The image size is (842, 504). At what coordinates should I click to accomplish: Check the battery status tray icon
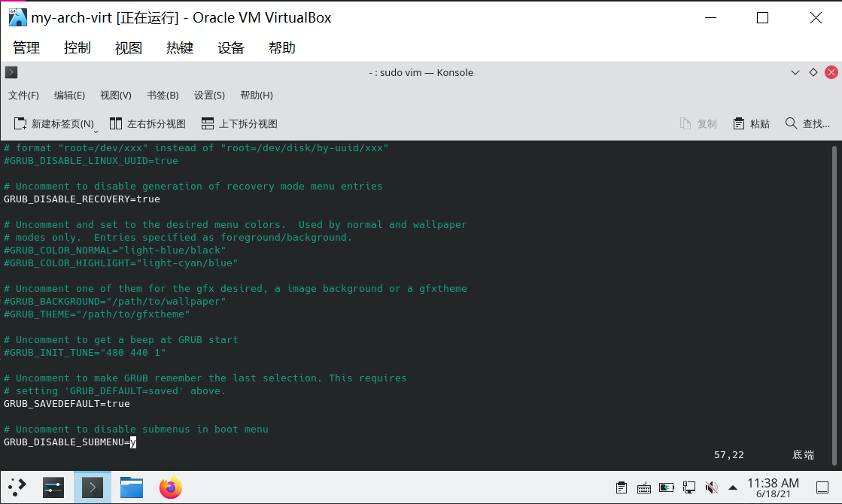[667, 487]
